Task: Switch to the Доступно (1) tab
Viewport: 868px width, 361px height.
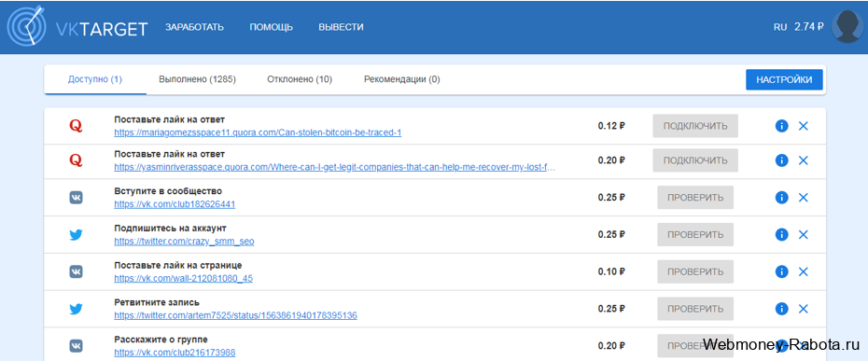Action: [95, 79]
